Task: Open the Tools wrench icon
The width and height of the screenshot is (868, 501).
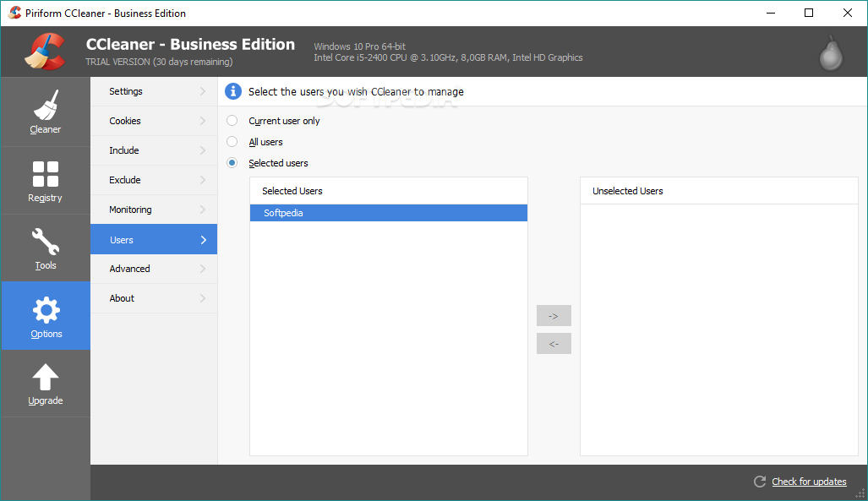Action: click(x=46, y=242)
